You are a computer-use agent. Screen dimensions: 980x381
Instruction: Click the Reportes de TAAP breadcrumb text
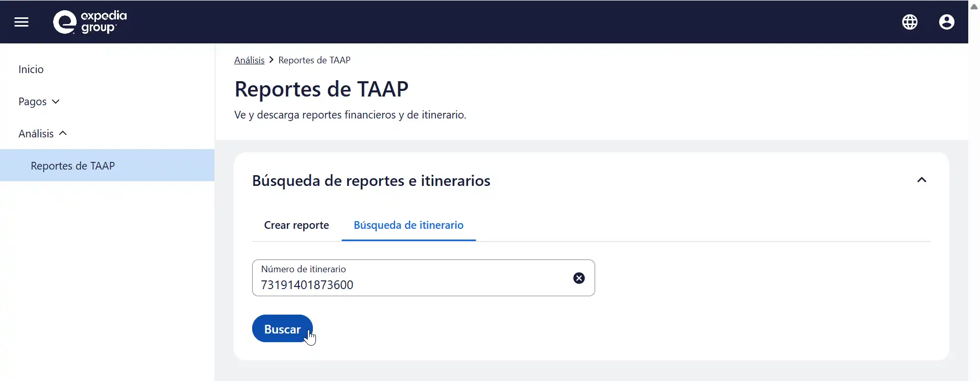click(x=314, y=60)
